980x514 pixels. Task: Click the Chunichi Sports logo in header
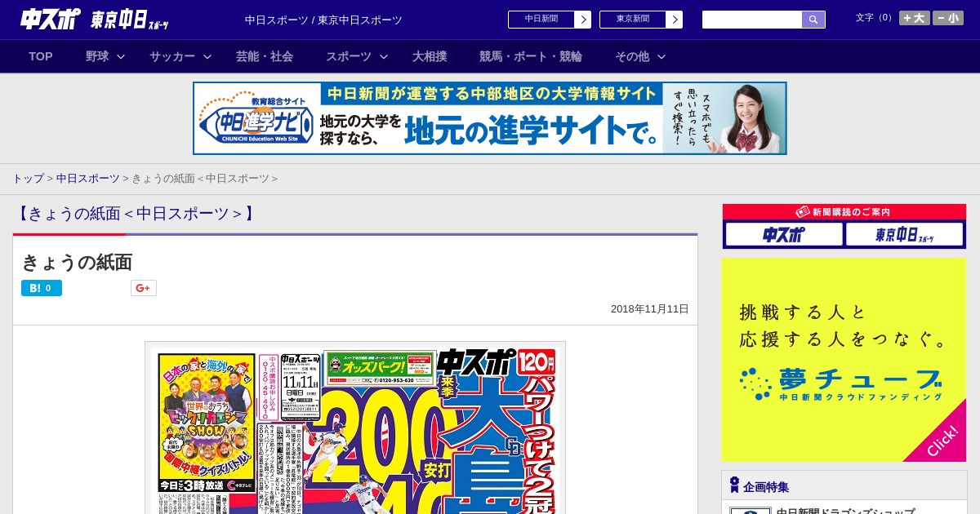pos(51,19)
